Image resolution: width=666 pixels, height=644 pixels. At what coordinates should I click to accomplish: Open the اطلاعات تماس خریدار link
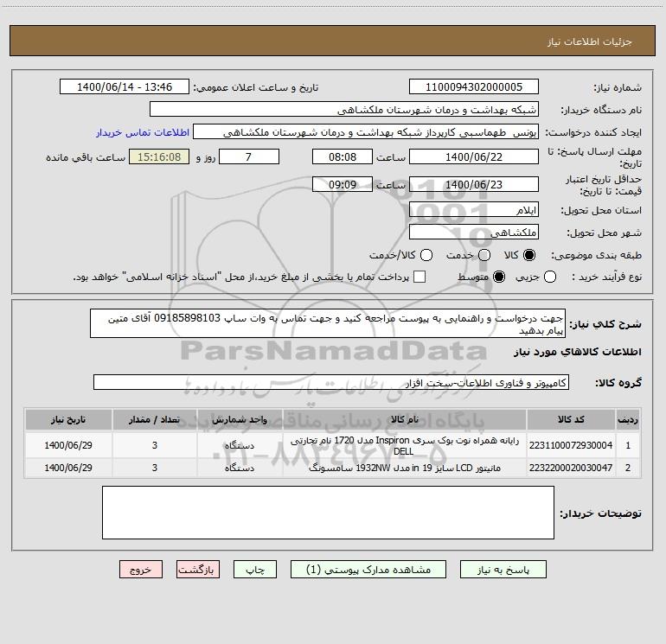143,132
